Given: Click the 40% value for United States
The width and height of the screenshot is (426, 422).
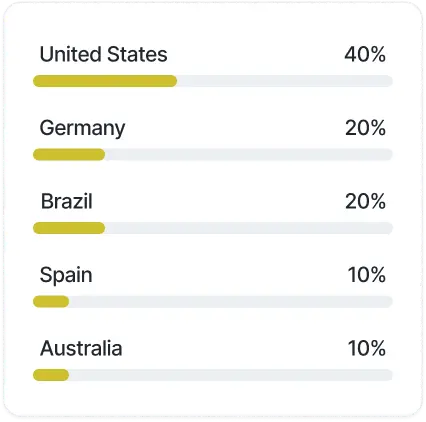Looking at the screenshot, I should pyautogui.click(x=365, y=54).
